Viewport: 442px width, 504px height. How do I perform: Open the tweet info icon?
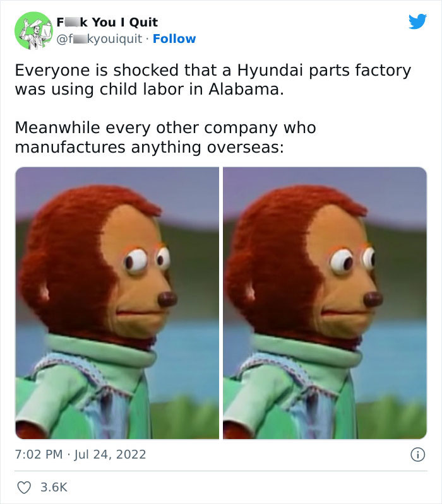pos(417,455)
